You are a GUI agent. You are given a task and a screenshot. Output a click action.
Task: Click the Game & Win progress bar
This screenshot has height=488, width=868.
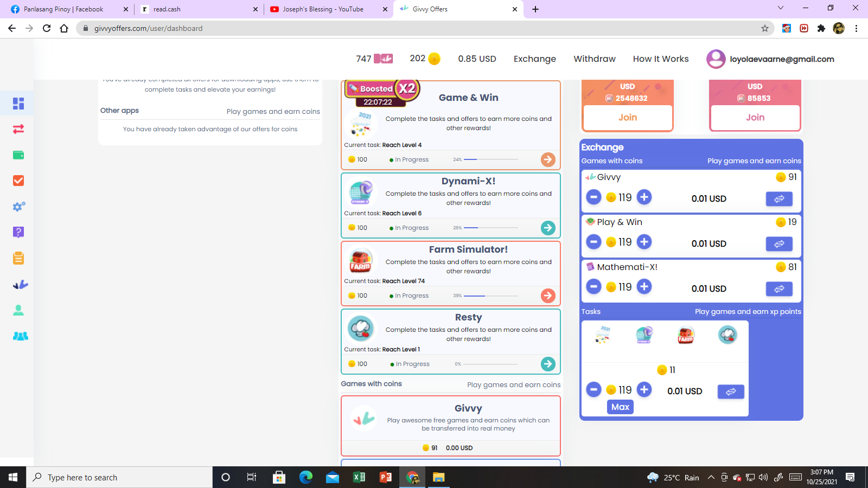491,159
